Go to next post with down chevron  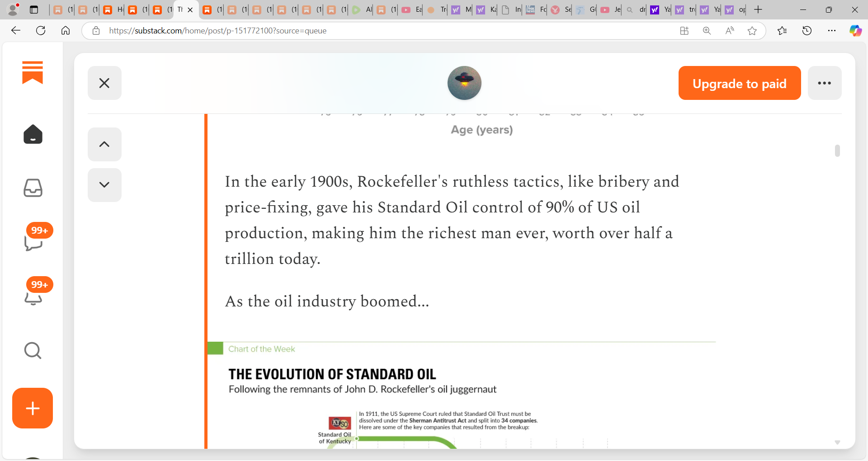104,185
